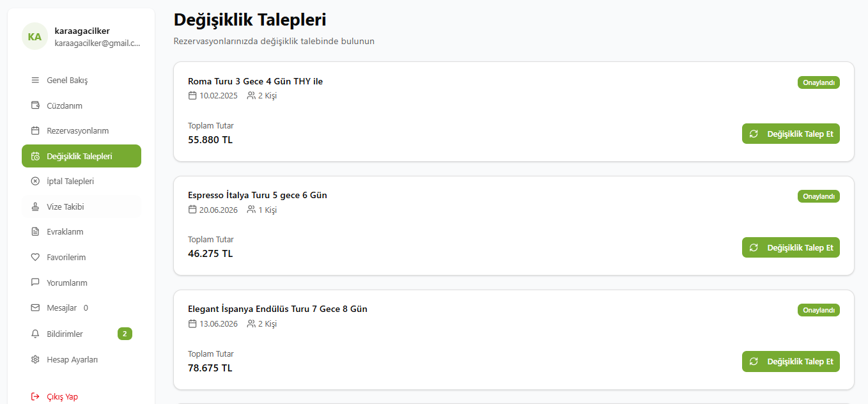
Task: Click the circled X icon for İptal Talepleri
Action: pyautogui.click(x=35, y=182)
